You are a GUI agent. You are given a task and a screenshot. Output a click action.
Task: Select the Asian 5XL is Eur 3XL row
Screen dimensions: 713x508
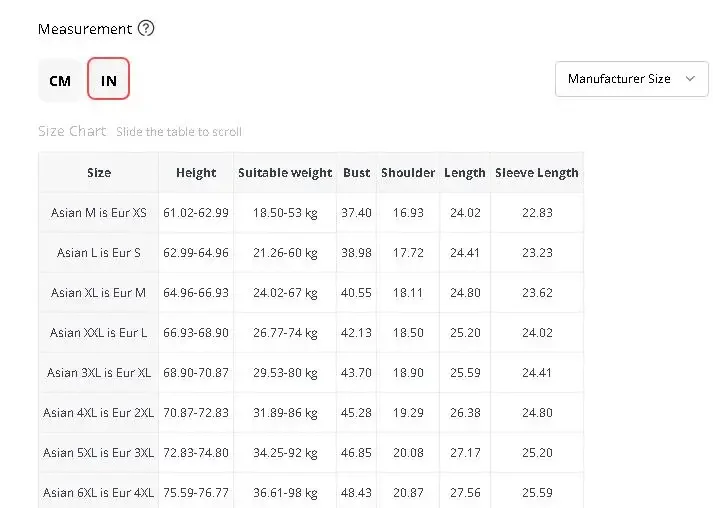click(311, 453)
